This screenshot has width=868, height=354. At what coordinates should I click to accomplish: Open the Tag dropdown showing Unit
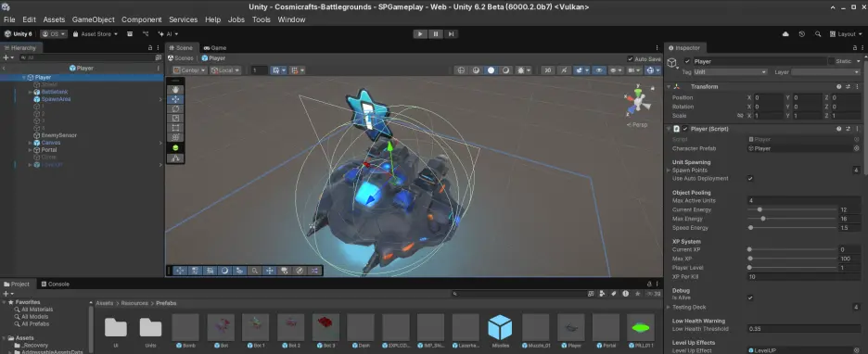730,72
